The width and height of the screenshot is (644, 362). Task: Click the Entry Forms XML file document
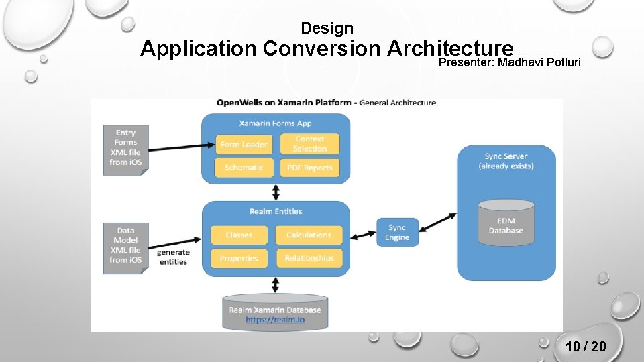tap(125, 150)
